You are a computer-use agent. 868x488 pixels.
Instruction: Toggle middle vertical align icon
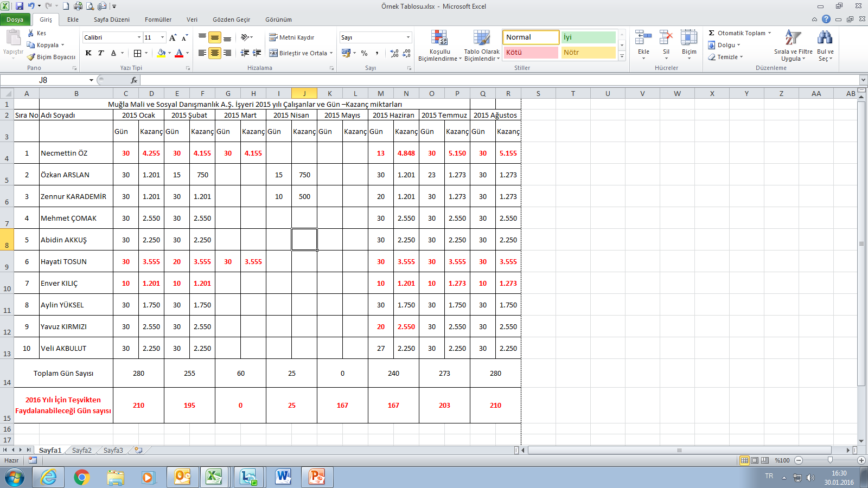pos(215,37)
